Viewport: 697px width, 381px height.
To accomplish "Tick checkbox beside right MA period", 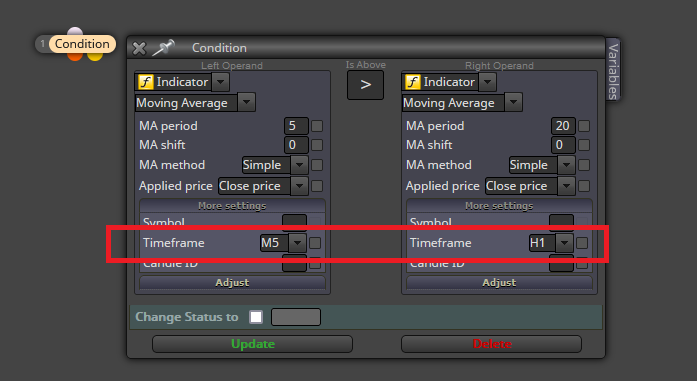I will point(584,126).
